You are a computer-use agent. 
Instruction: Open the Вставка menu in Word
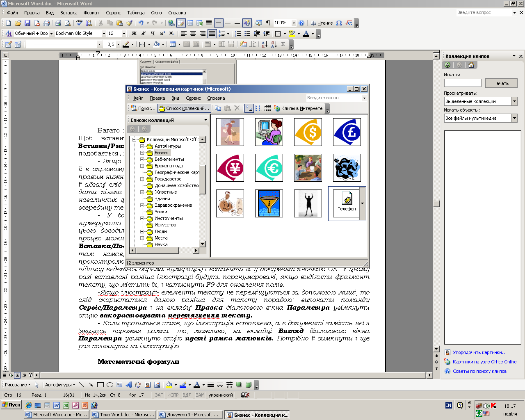[68, 13]
